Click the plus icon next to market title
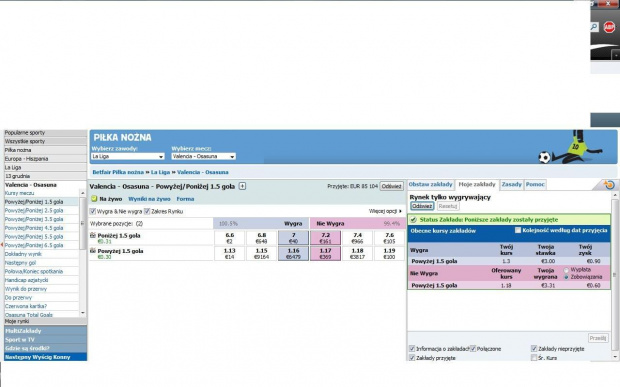 tap(242, 186)
